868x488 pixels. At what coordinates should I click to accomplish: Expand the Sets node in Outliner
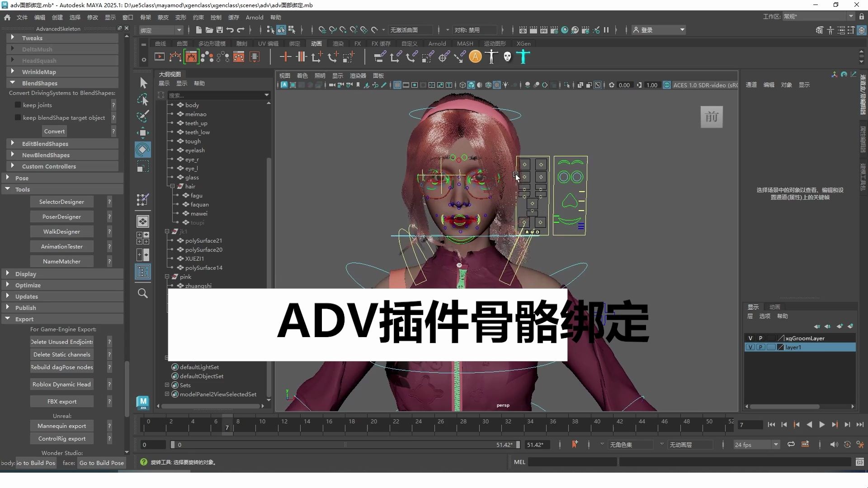[x=167, y=385]
